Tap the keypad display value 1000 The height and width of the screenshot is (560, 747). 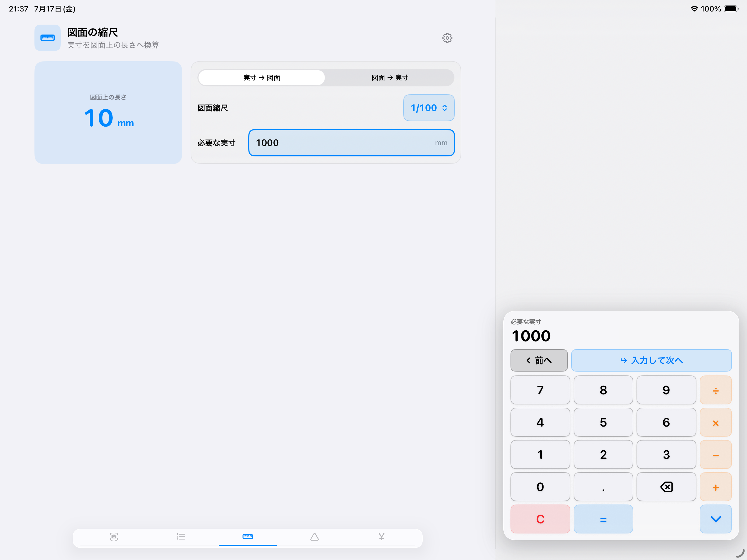coord(531,336)
